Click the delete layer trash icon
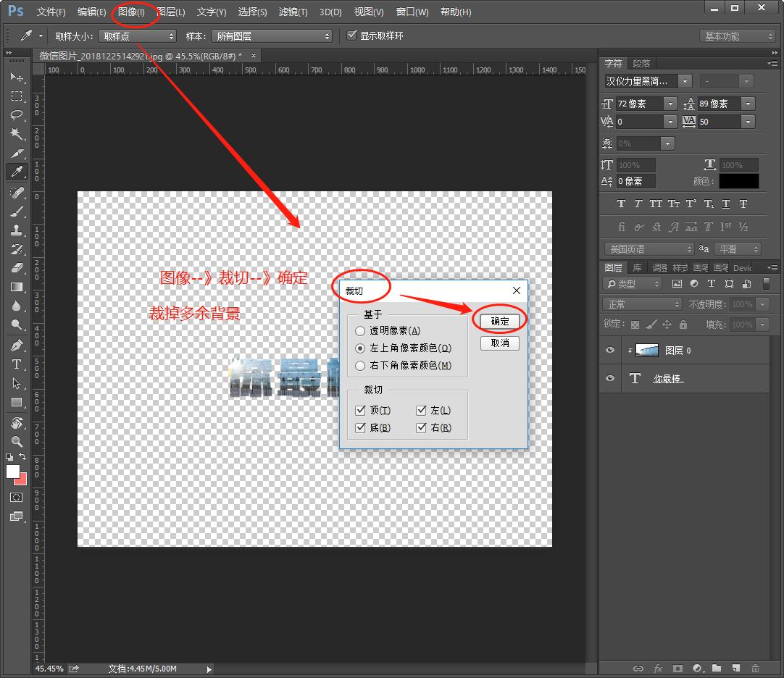The width and height of the screenshot is (784, 678). coord(756,669)
